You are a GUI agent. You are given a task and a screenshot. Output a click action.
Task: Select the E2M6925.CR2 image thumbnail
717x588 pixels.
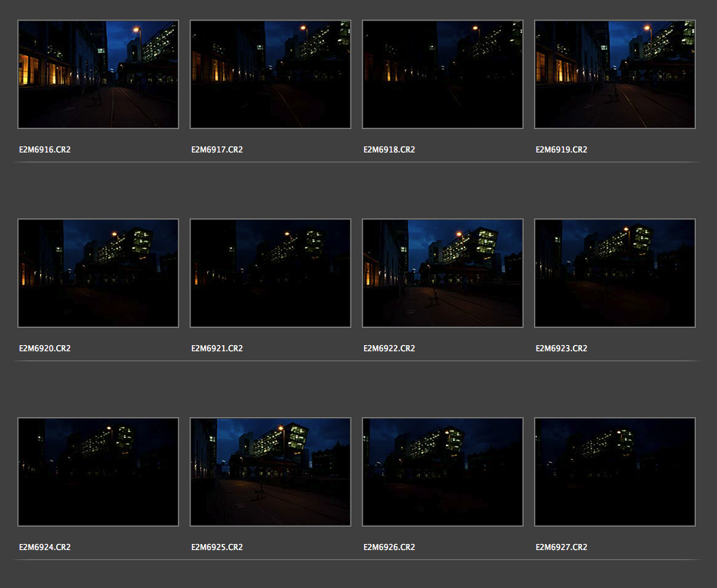[270, 472]
